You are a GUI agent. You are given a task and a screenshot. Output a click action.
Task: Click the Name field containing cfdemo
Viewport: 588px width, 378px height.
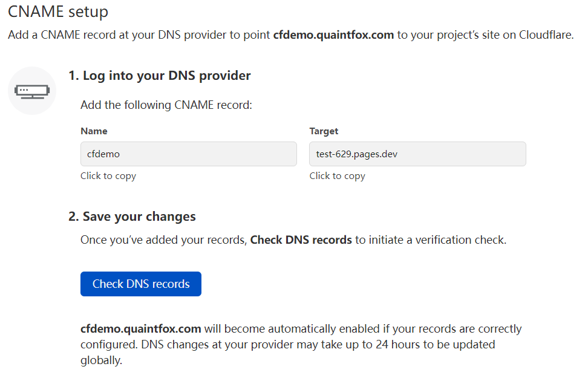188,154
